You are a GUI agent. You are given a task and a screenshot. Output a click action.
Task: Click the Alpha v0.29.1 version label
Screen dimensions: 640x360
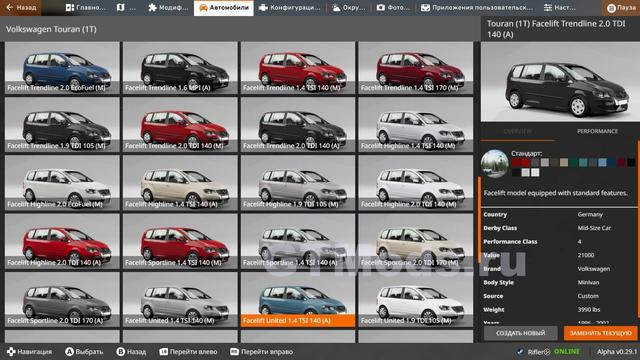pos(616,351)
